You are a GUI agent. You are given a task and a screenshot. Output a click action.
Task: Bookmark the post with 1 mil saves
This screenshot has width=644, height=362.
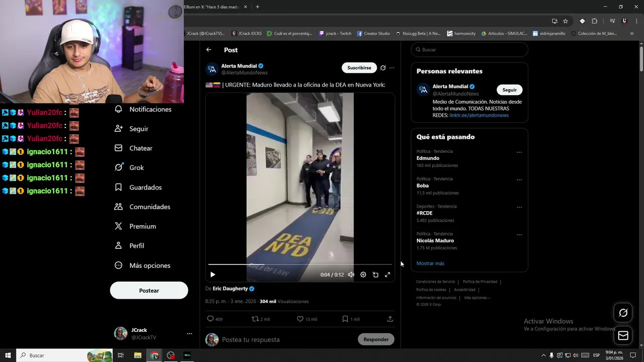tap(345, 319)
